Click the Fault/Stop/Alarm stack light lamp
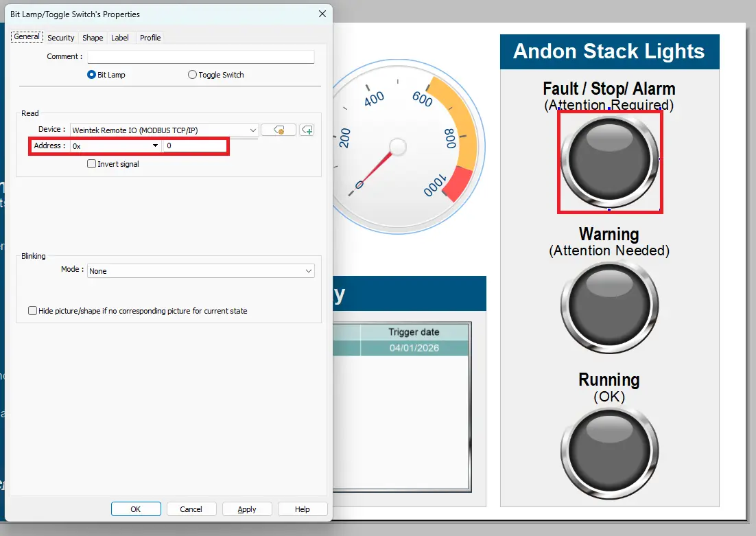Viewport: 756px width, 536px height. (x=610, y=162)
